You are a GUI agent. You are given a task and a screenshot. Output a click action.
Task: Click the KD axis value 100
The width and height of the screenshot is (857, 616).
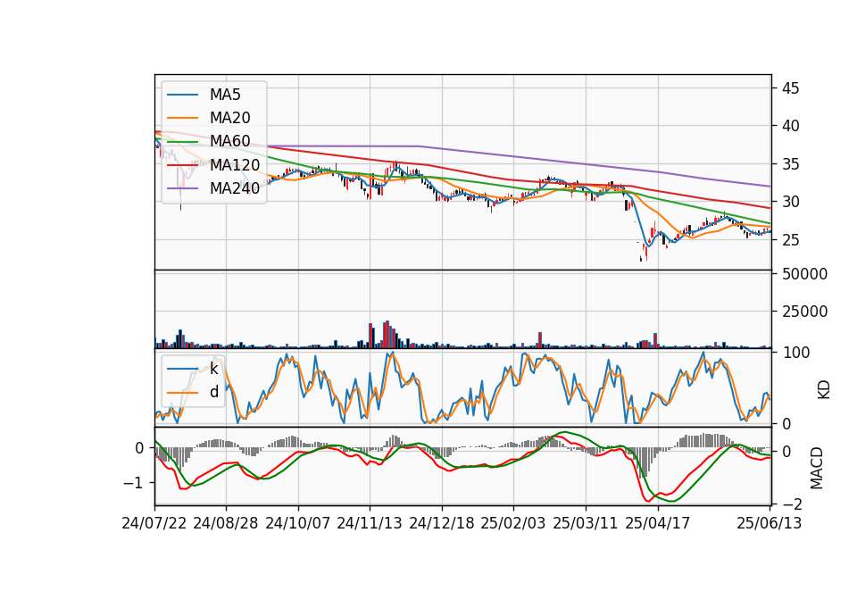point(795,354)
